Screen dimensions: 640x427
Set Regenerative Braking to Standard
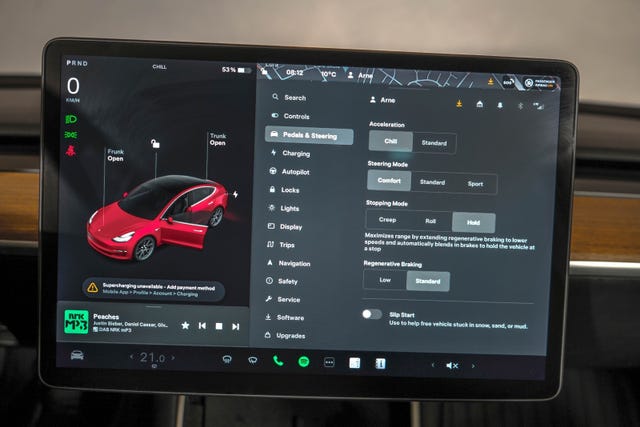pyautogui.click(x=428, y=281)
